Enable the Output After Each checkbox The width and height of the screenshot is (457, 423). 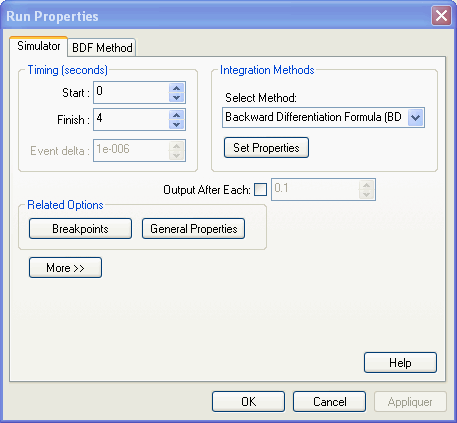pyautogui.click(x=260, y=190)
